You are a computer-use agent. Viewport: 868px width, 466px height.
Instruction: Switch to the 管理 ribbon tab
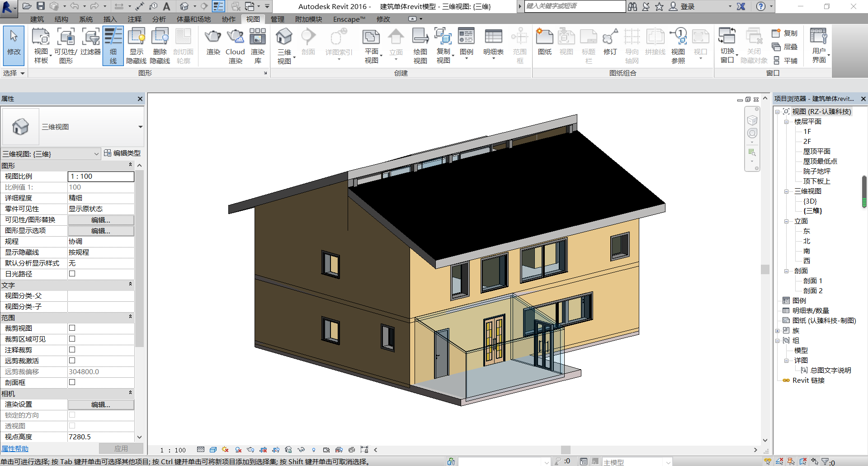coord(277,19)
